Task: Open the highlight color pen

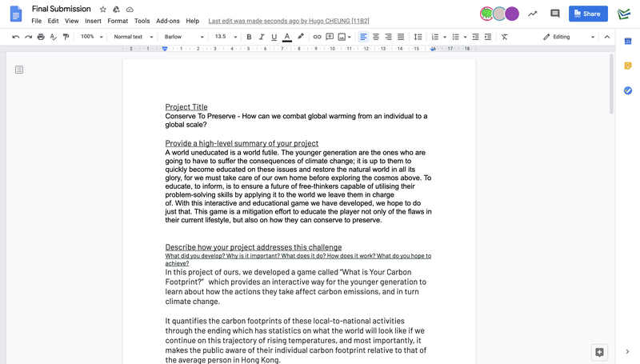Action: tap(301, 37)
